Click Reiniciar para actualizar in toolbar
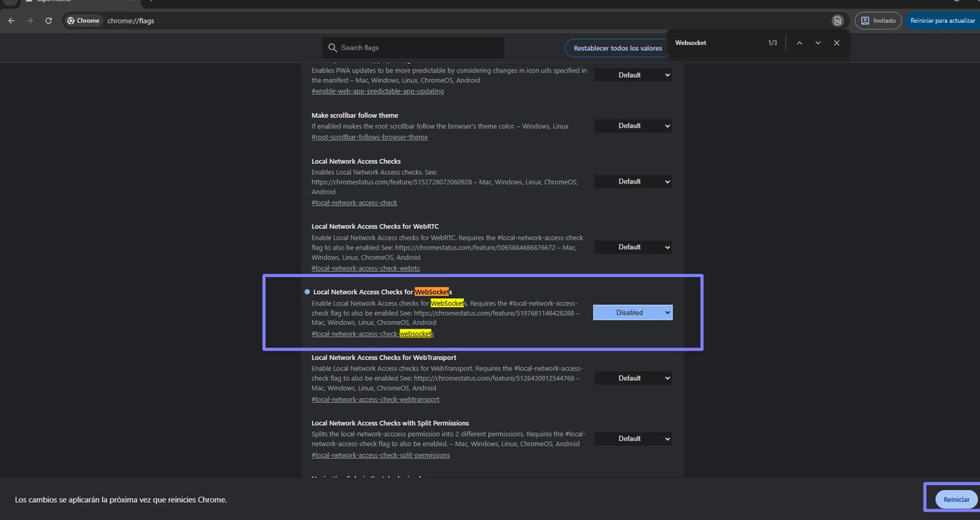The height and width of the screenshot is (520, 980). [x=942, y=21]
